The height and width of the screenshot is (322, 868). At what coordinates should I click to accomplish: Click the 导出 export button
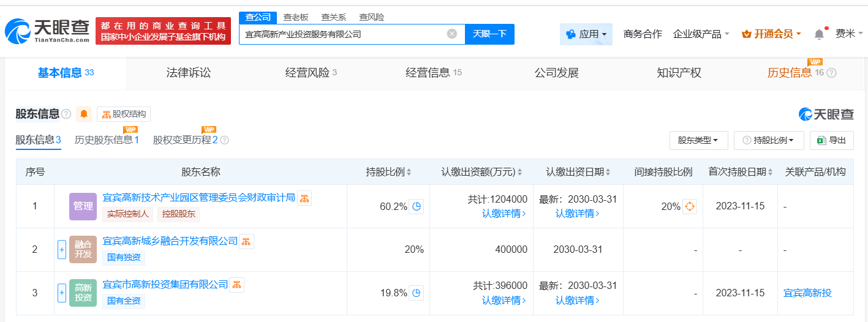(831, 140)
